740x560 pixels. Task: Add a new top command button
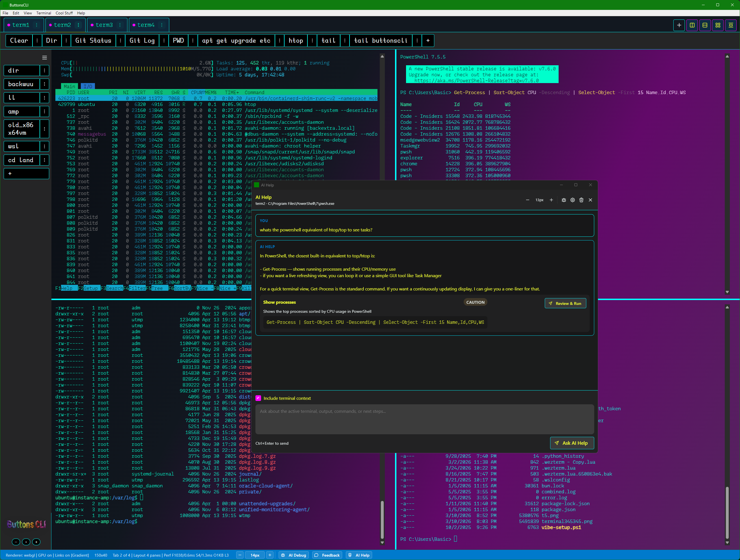click(428, 40)
